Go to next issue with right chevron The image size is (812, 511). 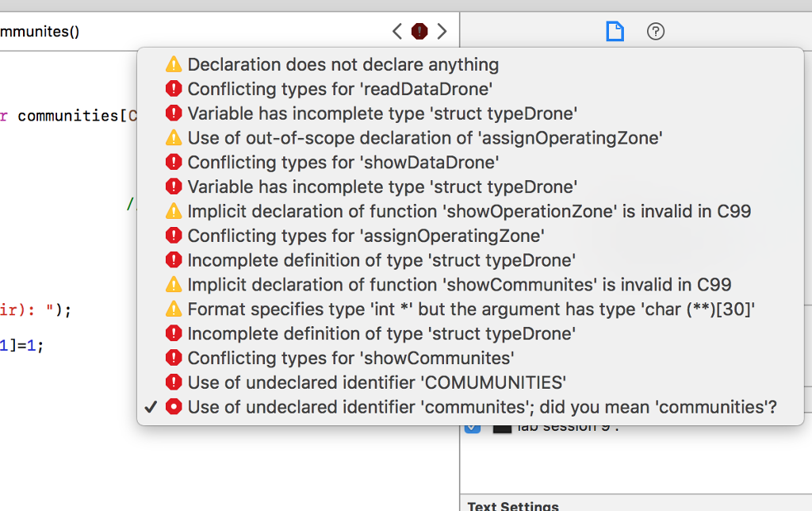pyautogui.click(x=442, y=31)
